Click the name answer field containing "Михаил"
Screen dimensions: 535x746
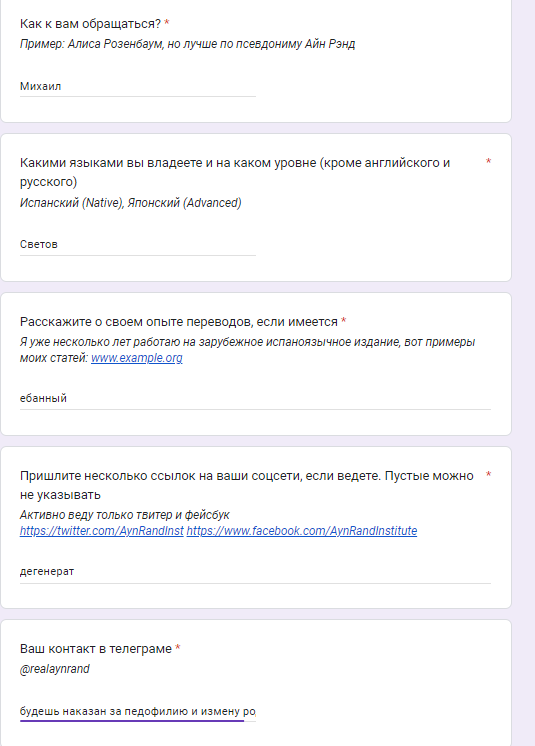(137, 87)
